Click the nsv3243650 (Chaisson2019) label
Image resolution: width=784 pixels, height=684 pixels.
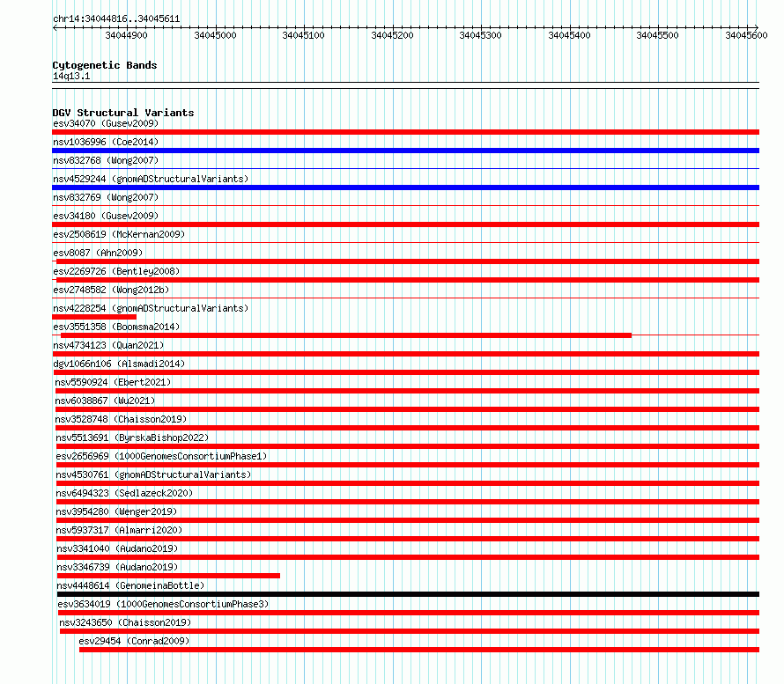click(125, 622)
